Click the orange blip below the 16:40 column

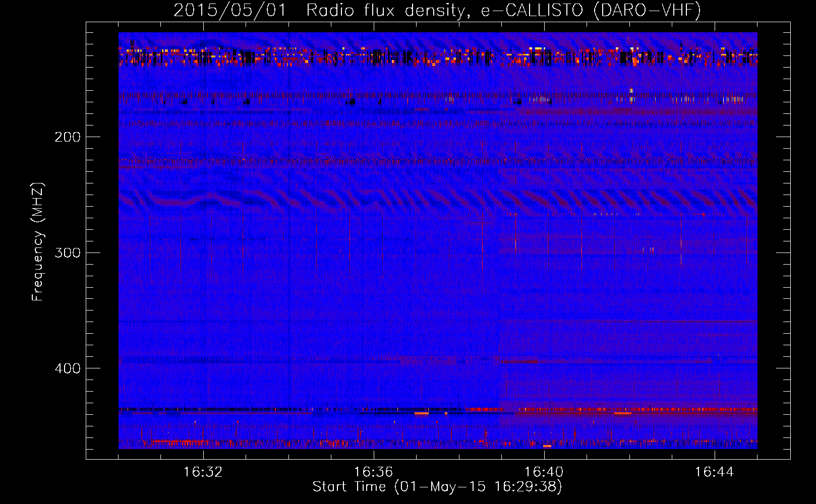(547, 446)
